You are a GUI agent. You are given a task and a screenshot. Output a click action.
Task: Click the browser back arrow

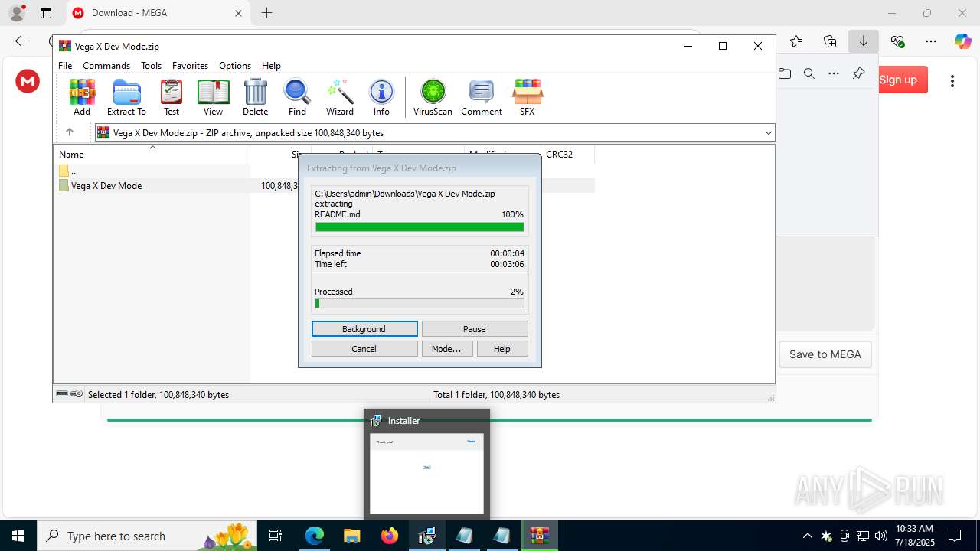click(21, 41)
